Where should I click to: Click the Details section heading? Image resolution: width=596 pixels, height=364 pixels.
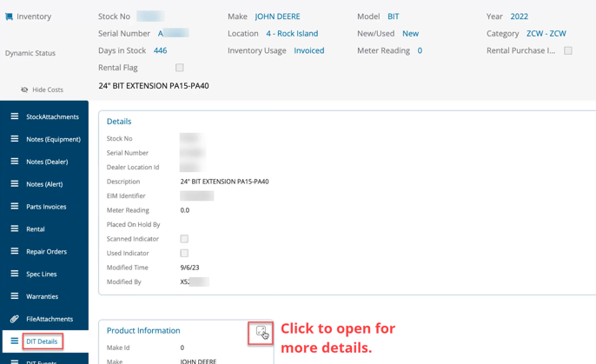(x=119, y=122)
